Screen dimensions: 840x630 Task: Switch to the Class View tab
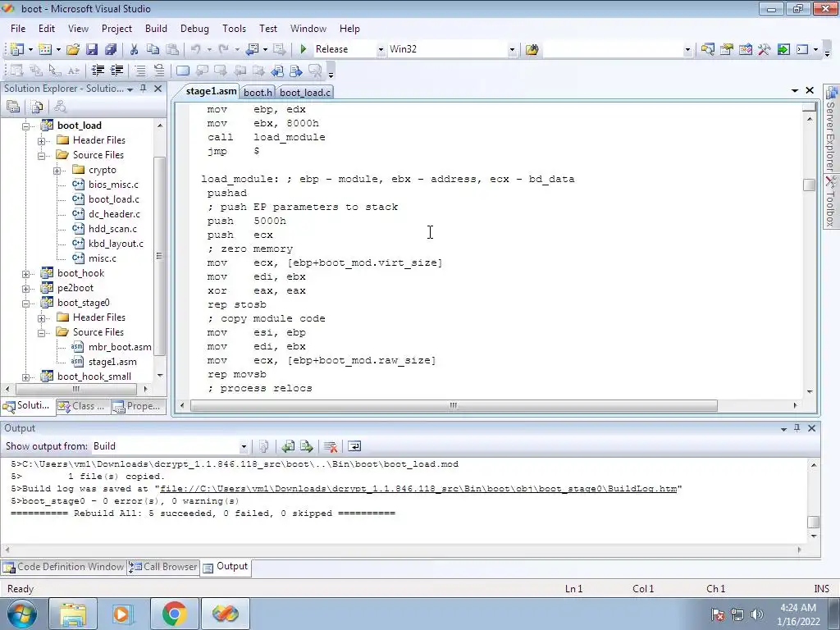click(x=83, y=406)
